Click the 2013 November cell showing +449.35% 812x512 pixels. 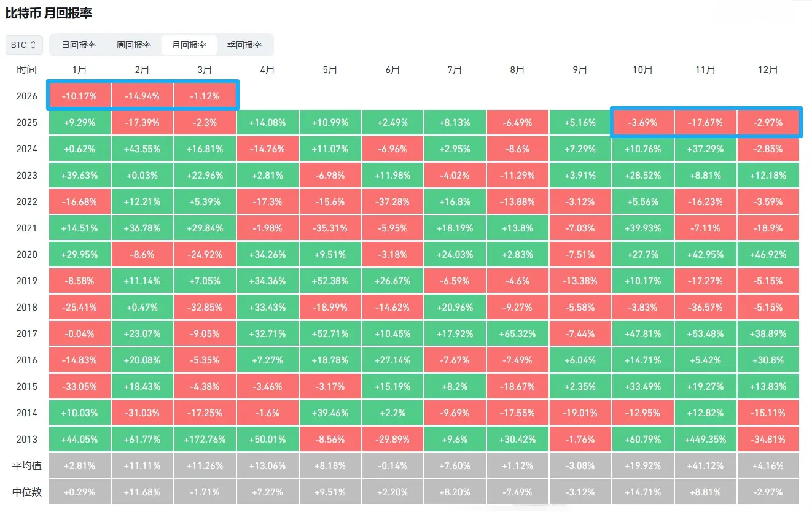pos(705,440)
